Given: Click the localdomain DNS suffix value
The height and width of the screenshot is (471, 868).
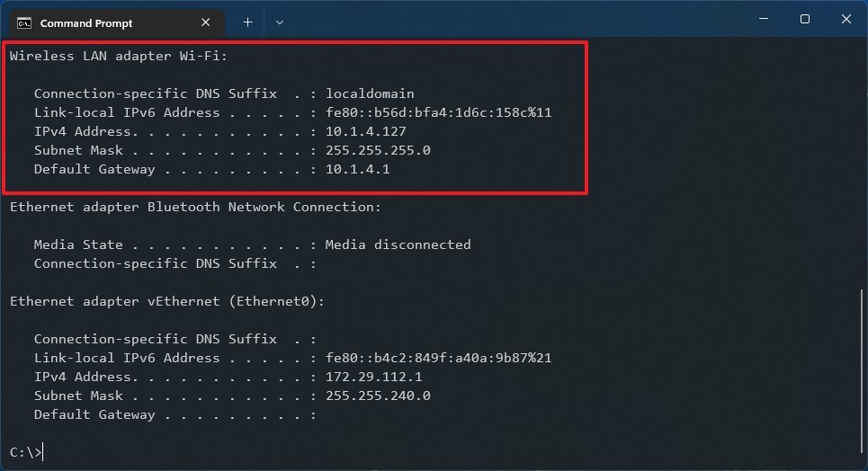Looking at the screenshot, I should coord(370,93).
